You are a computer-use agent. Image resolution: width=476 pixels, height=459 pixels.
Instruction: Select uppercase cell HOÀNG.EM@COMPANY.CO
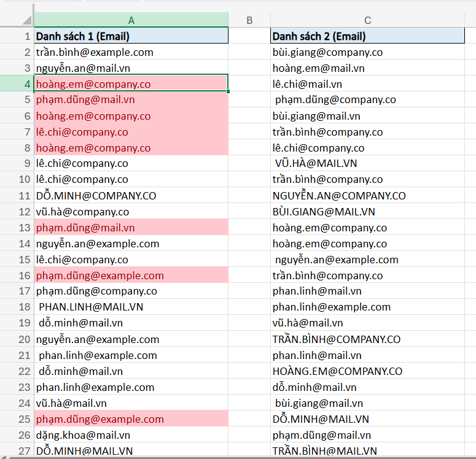[367, 371]
